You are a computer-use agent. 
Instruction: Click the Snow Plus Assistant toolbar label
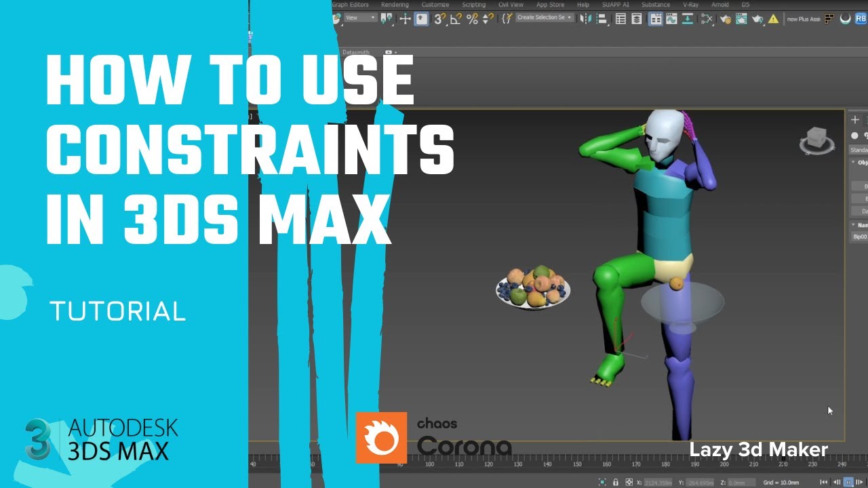[804, 19]
